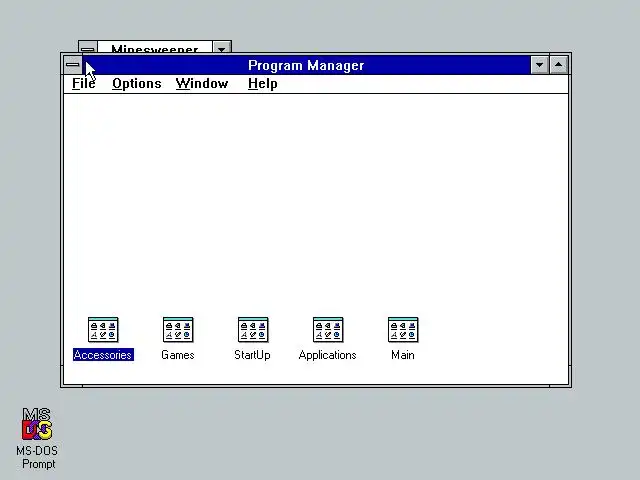Open the File menu
640x480 pixels.
point(84,84)
